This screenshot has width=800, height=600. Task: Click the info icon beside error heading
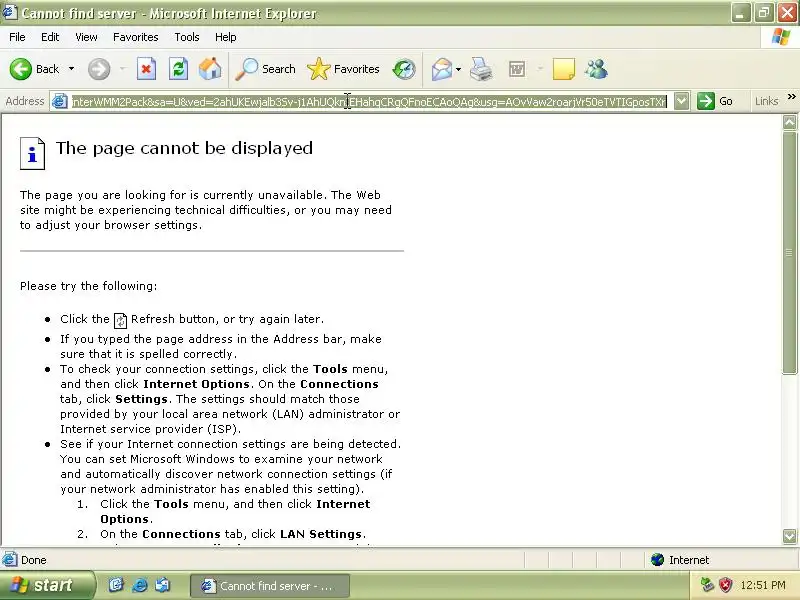32,153
